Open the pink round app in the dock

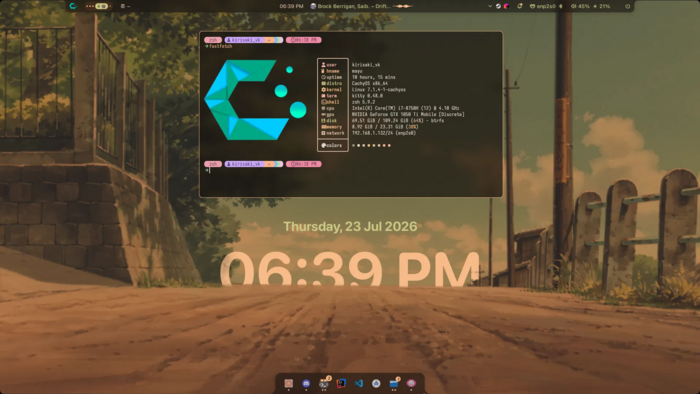pos(411,383)
